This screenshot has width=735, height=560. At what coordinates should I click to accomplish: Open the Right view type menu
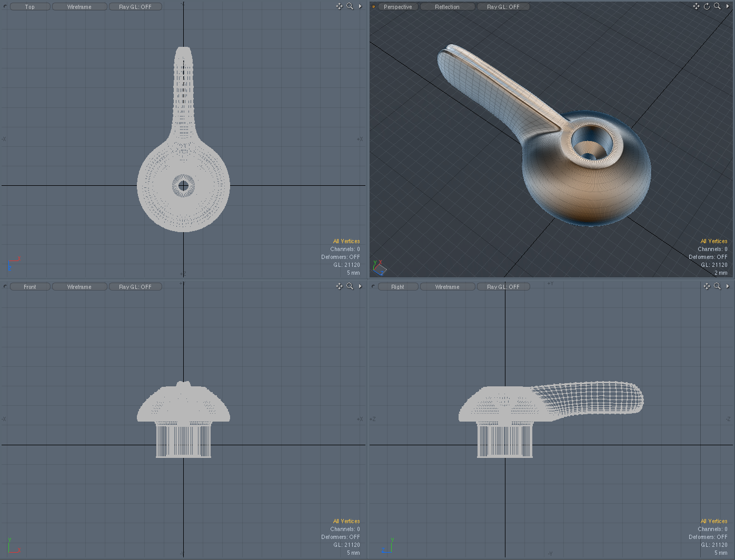(x=398, y=287)
